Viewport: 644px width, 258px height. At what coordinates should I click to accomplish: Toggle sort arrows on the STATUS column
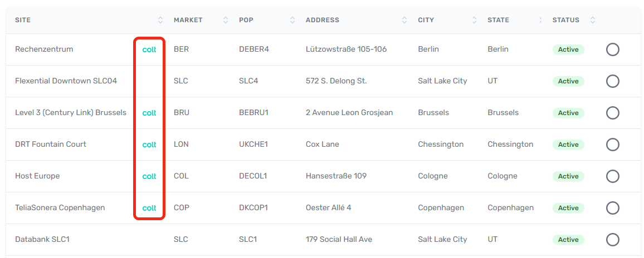pyautogui.click(x=592, y=20)
